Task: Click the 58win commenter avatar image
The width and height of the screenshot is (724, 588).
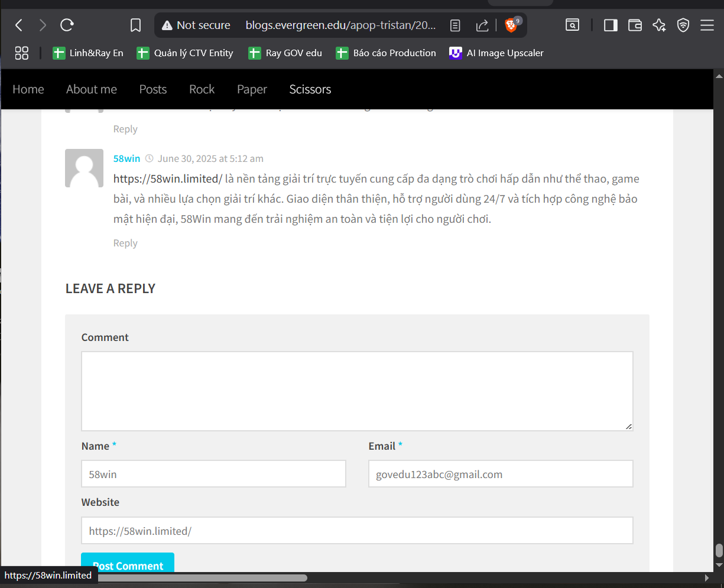Action: [x=84, y=168]
